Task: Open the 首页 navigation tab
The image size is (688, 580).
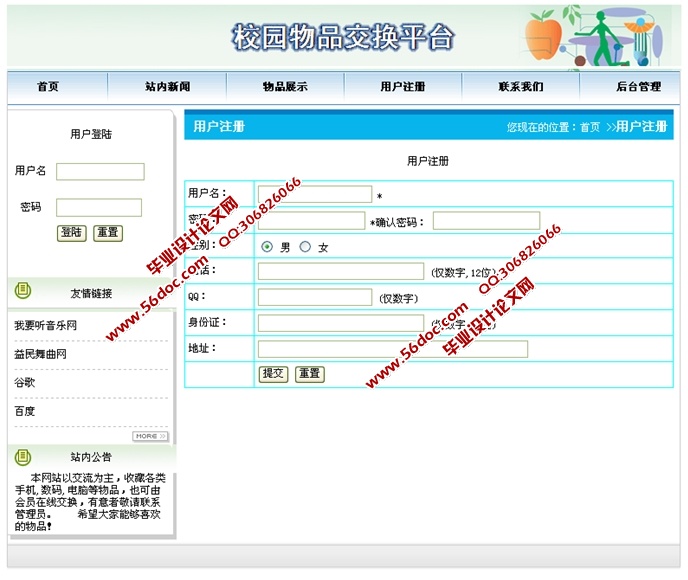Action: click(x=48, y=87)
